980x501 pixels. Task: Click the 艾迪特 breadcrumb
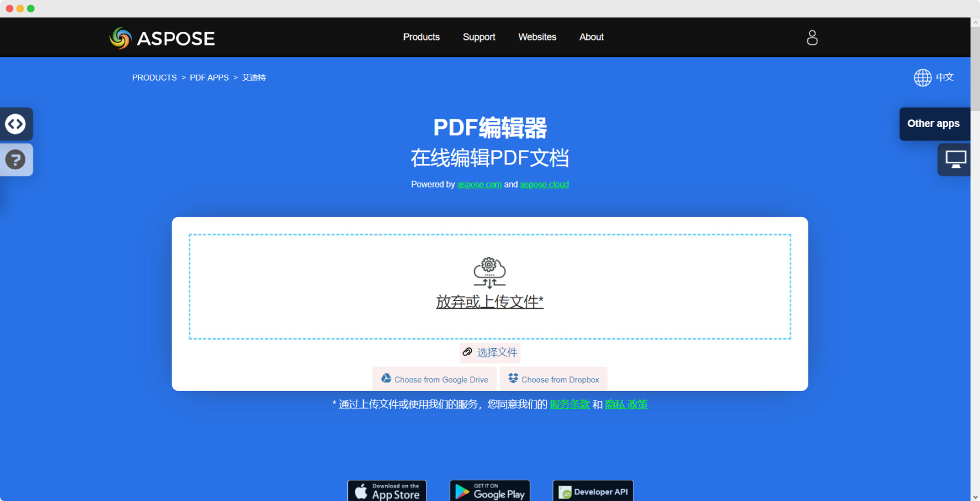click(254, 78)
